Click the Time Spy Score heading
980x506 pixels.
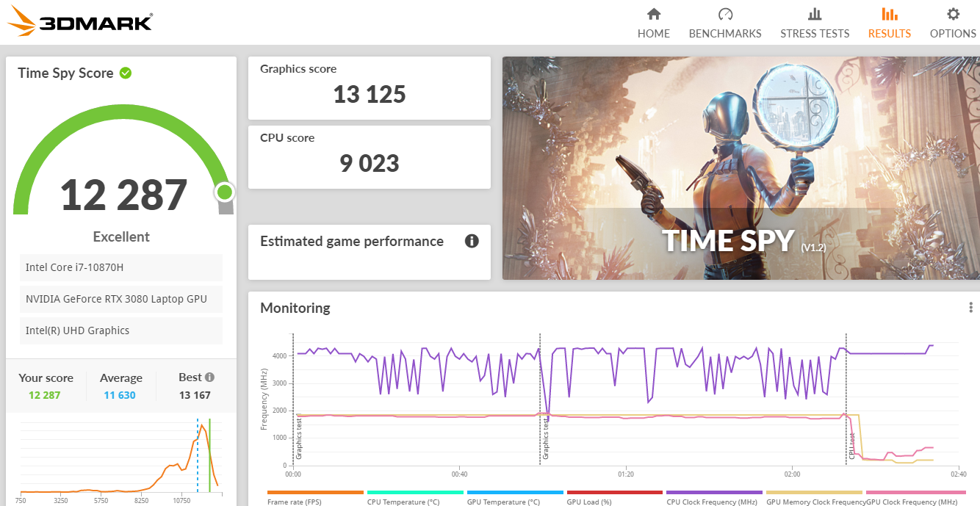coord(65,73)
